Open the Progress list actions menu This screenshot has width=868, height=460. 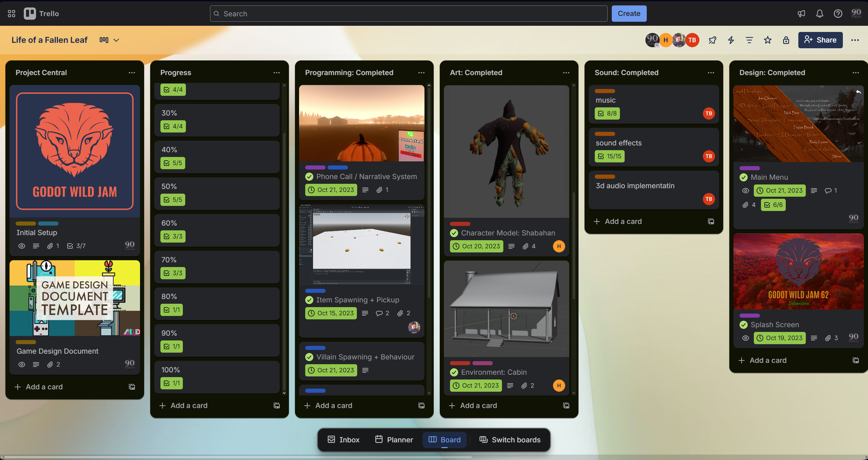(x=276, y=73)
